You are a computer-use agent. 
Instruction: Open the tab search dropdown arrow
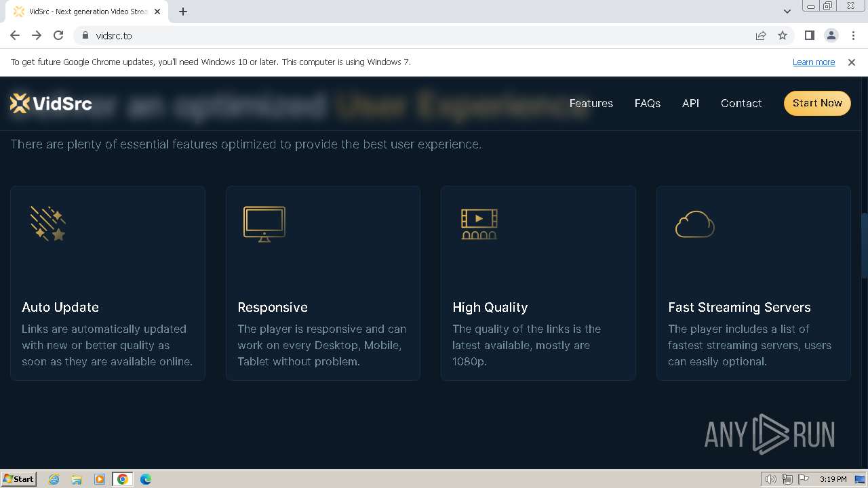point(787,12)
